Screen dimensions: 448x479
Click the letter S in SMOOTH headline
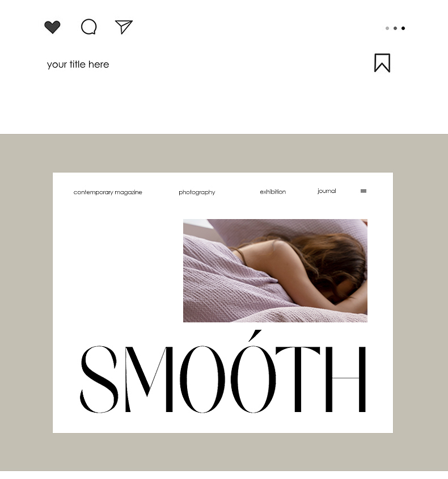(x=99, y=379)
